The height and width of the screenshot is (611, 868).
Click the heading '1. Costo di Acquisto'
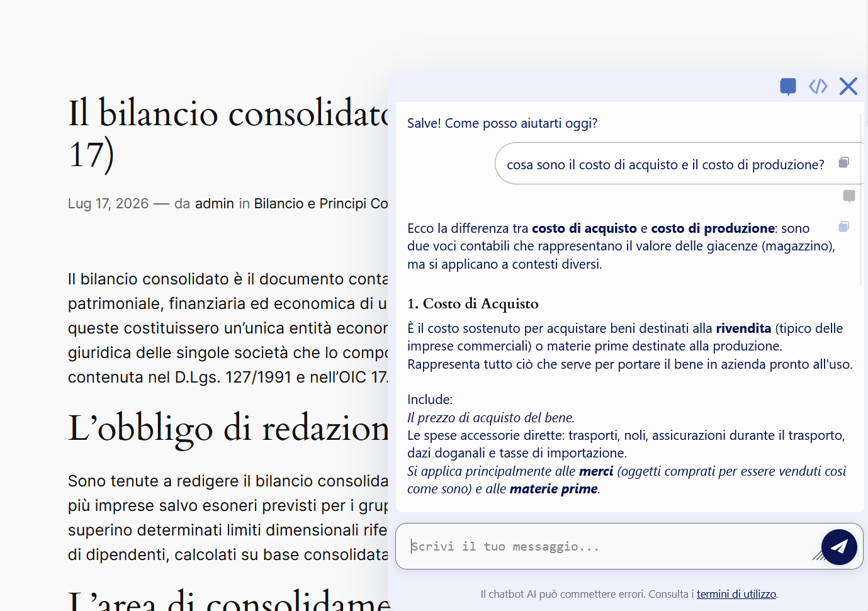(473, 304)
